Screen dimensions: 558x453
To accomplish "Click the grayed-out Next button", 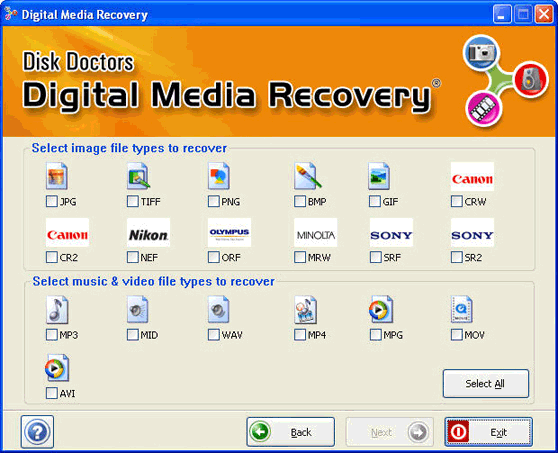I will coord(390,432).
